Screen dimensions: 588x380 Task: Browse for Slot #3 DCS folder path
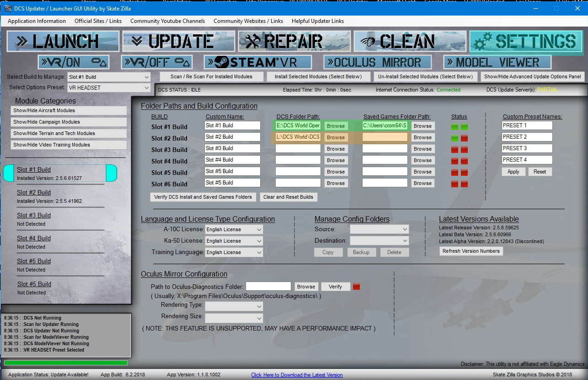336,149
